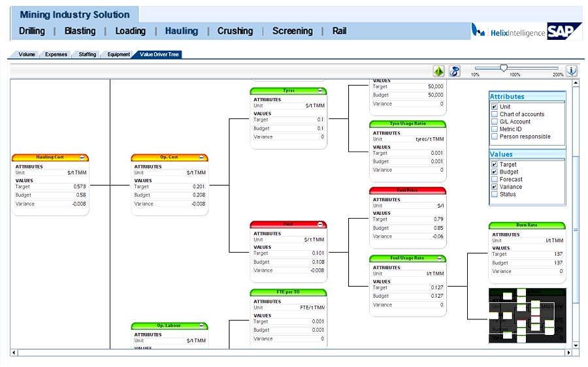Collapse the Fuel Usage Rate node
The height and width of the screenshot is (367, 588).
(x=440, y=259)
